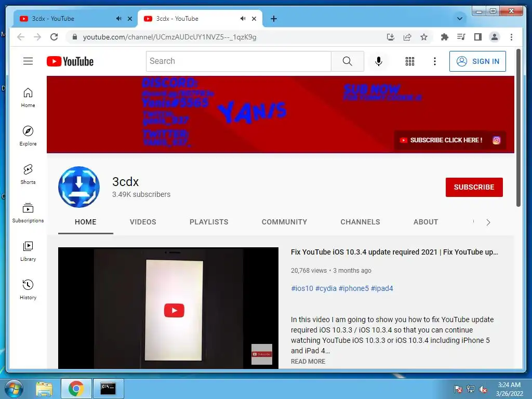Open command prompt from taskbar
Image resolution: width=532 pixels, height=399 pixels.
click(x=108, y=389)
